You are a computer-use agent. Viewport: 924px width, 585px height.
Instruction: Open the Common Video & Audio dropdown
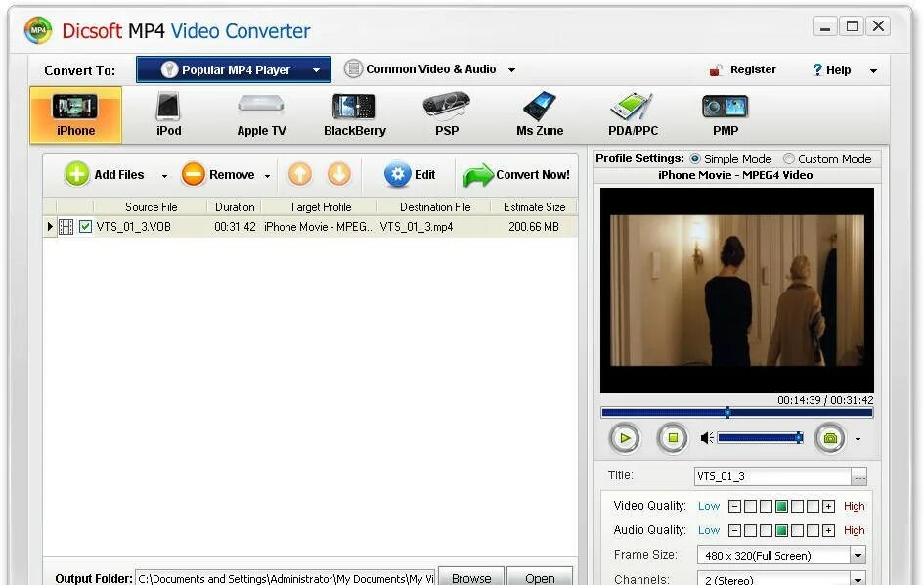click(x=429, y=69)
